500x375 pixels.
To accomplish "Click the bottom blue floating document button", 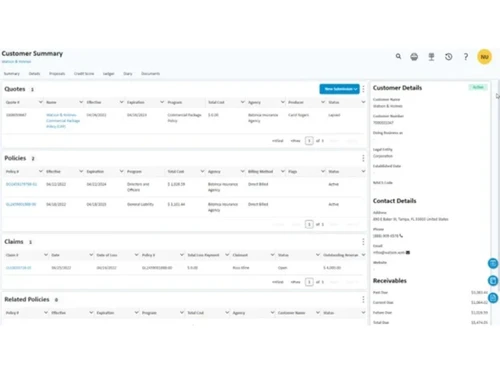I will (x=493, y=298).
